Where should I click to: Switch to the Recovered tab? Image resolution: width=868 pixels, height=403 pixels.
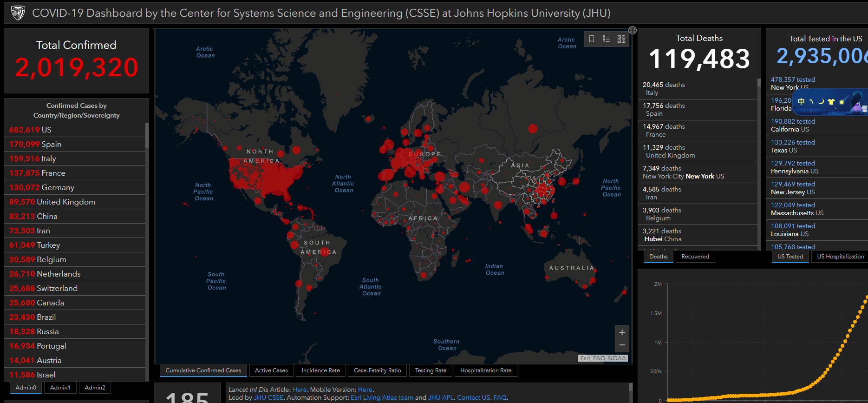tap(695, 257)
